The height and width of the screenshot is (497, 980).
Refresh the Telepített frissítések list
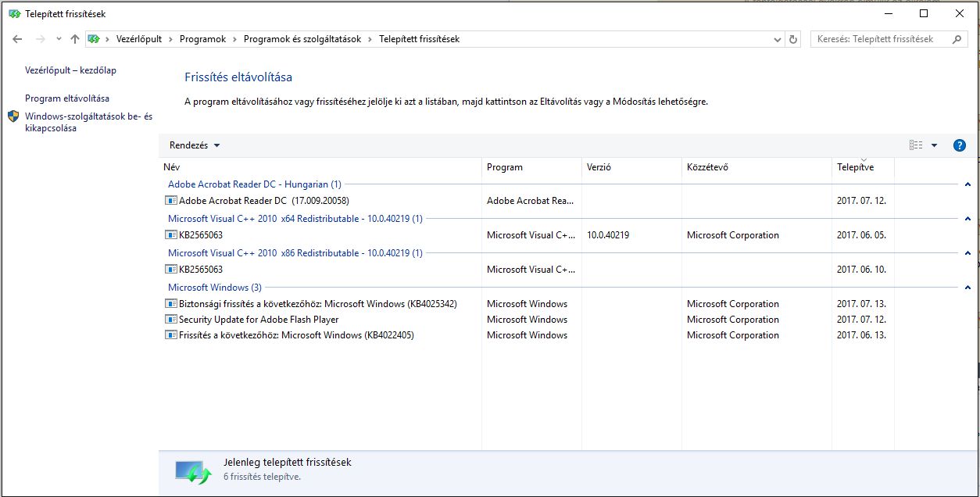click(x=794, y=39)
